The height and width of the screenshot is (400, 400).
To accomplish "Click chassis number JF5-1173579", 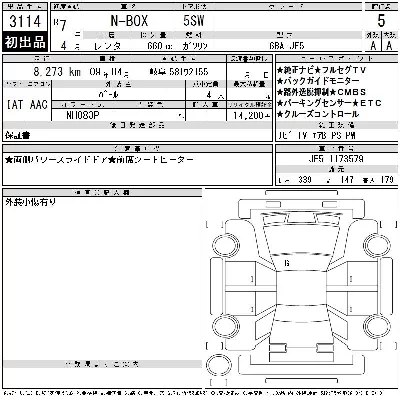I will (336, 159).
